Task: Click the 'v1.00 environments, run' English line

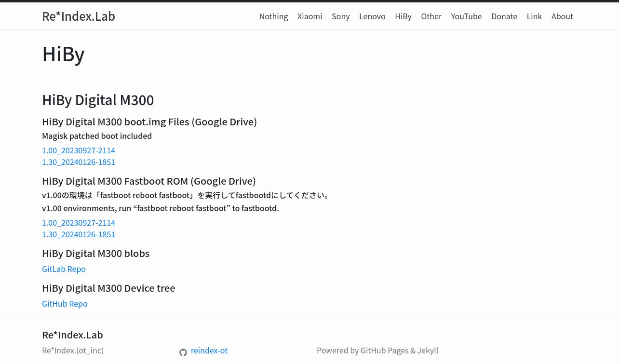Action: [x=161, y=208]
